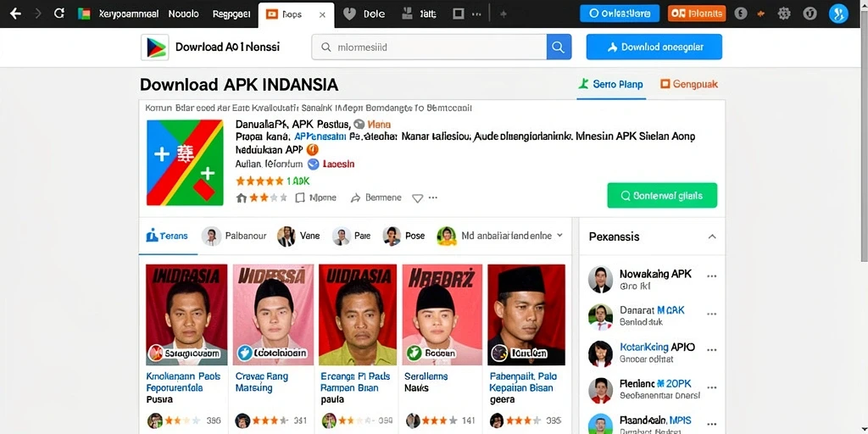Viewport: 868px width, 434px height.
Task: Click the blue Downlod oneagnlar button
Action: [654, 47]
